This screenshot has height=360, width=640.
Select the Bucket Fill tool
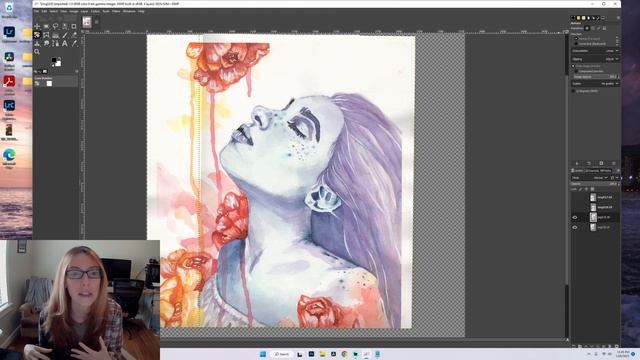(x=56, y=35)
